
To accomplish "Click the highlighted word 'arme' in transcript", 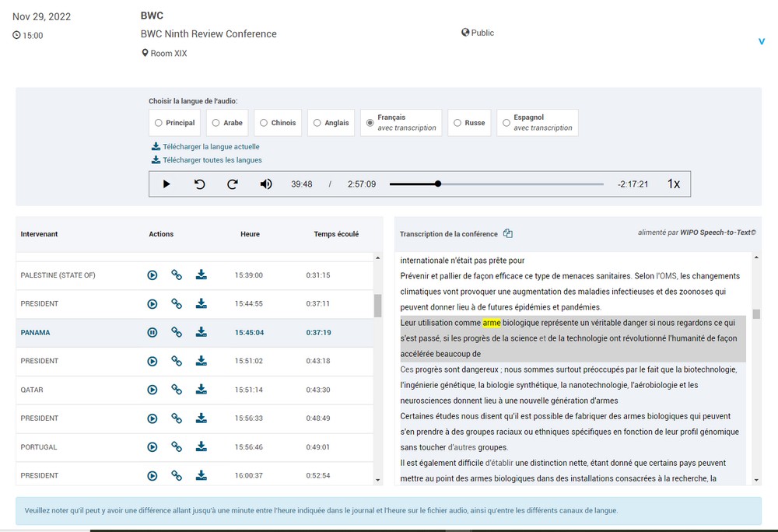I will pyautogui.click(x=492, y=323).
